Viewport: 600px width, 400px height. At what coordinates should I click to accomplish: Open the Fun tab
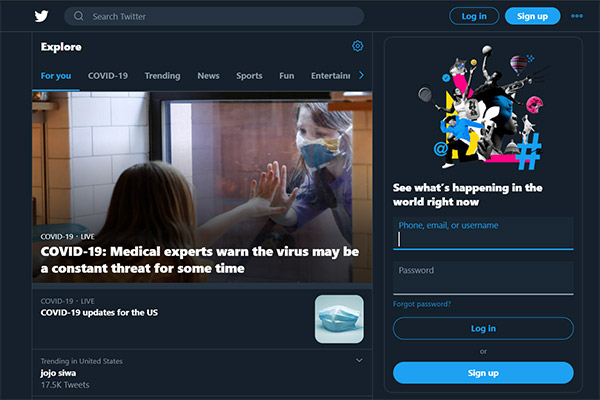coord(287,76)
